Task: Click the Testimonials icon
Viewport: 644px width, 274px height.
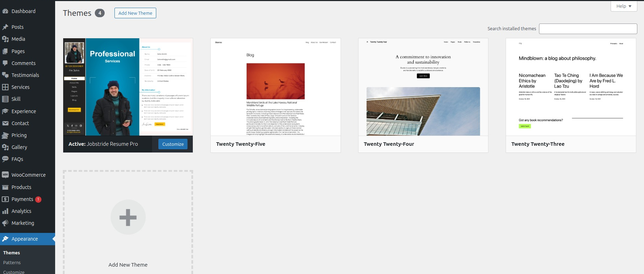Action: pyautogui.click(x=5, y=75)
